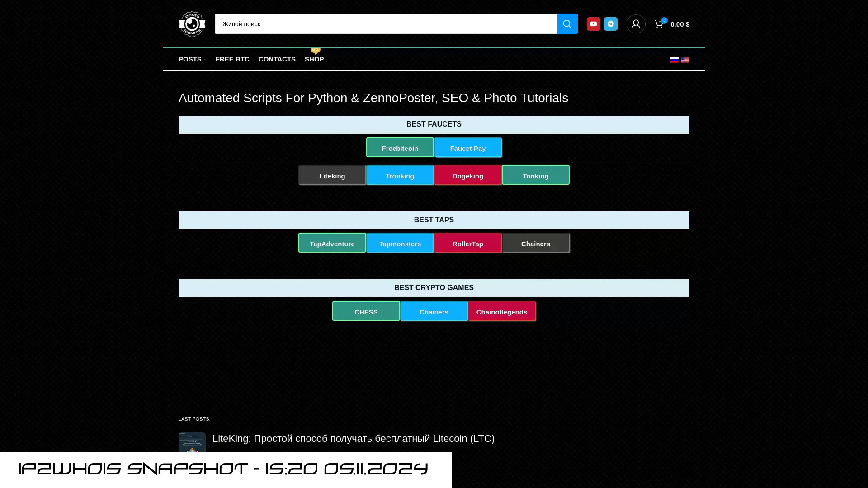Click the site logo icon
This screenshot has width=868, height=488.
191,24
